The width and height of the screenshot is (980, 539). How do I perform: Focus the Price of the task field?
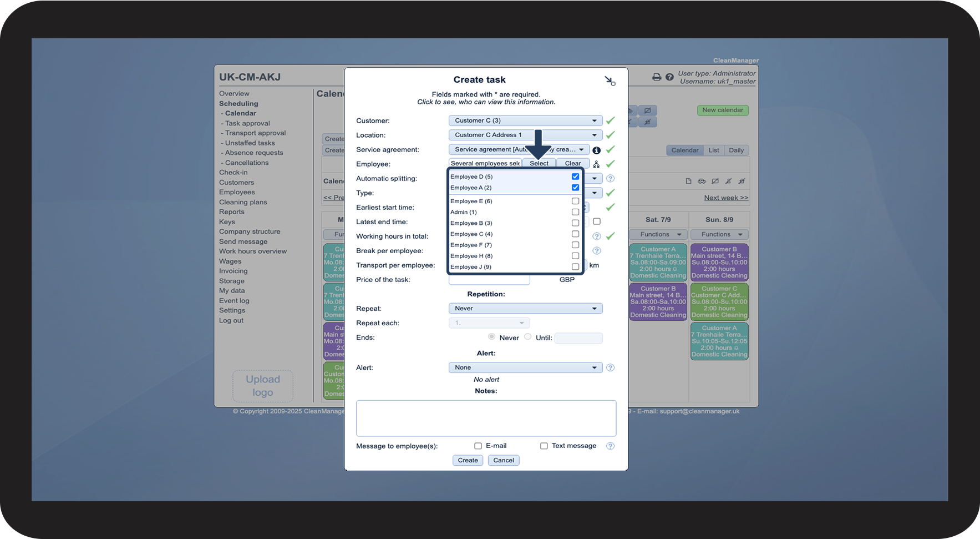click(x=489, y=280)
